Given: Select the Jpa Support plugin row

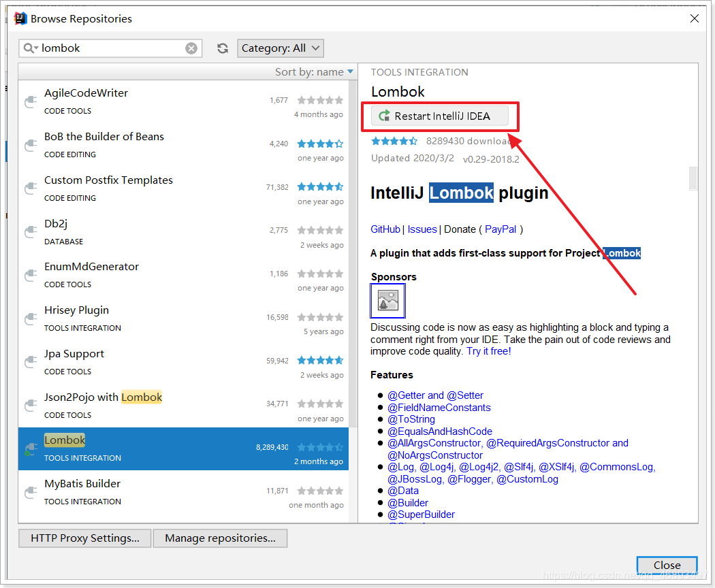Looking at the screenshot, I should (x=183, y=362).
